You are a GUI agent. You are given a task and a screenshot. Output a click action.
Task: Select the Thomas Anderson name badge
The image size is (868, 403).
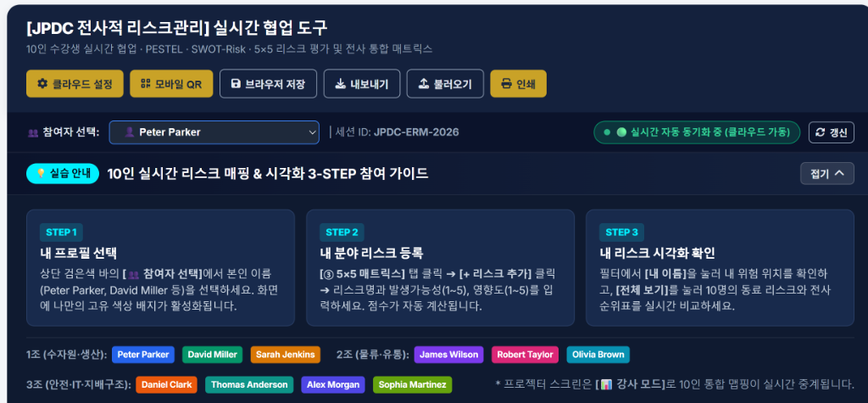(x=250, y=384)
